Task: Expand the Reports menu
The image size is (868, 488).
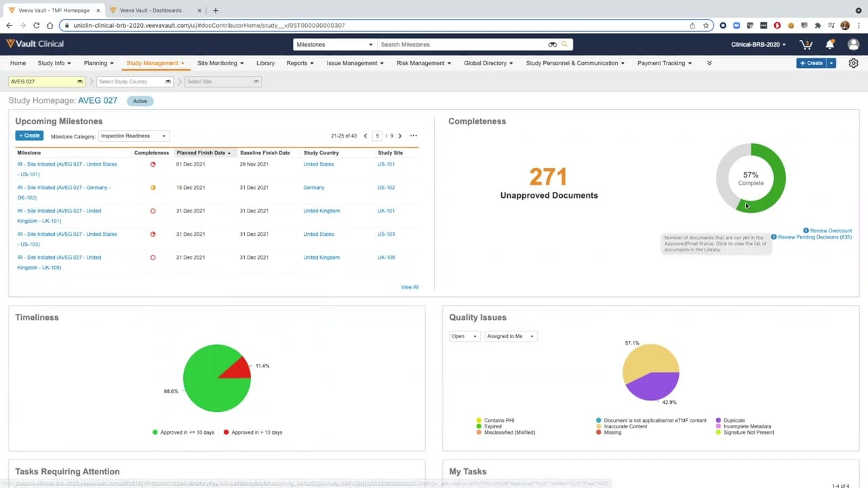Action: (300, 63)
